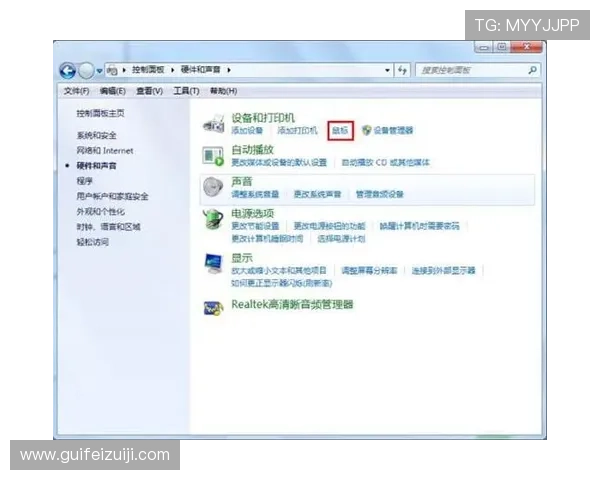This screenshot has height=480, width=600.
Task: Open 自动播放 heading
Action: [x=252, y=150]
